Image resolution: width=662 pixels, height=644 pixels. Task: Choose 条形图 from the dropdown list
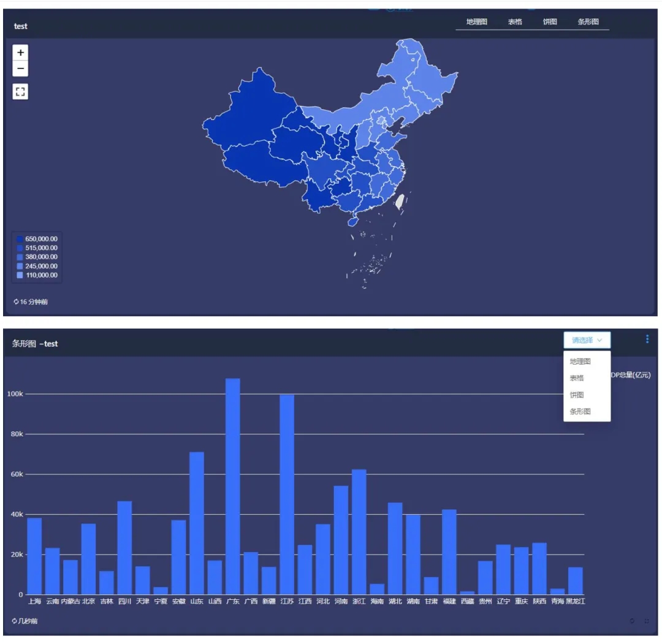580,412
